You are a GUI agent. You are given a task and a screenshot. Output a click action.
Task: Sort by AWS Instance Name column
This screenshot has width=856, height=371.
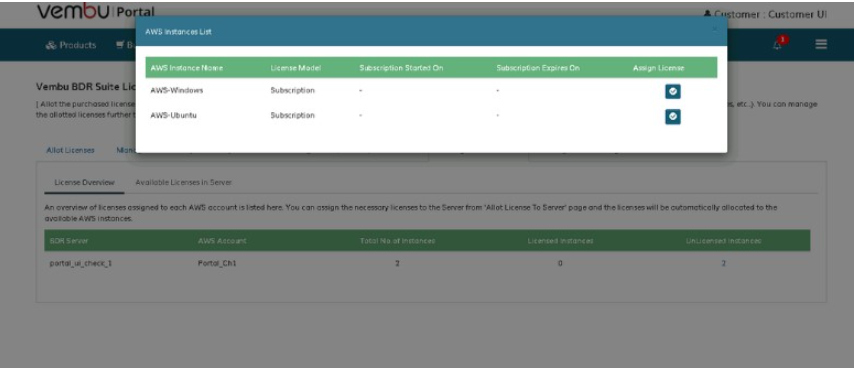pos(187,68)
